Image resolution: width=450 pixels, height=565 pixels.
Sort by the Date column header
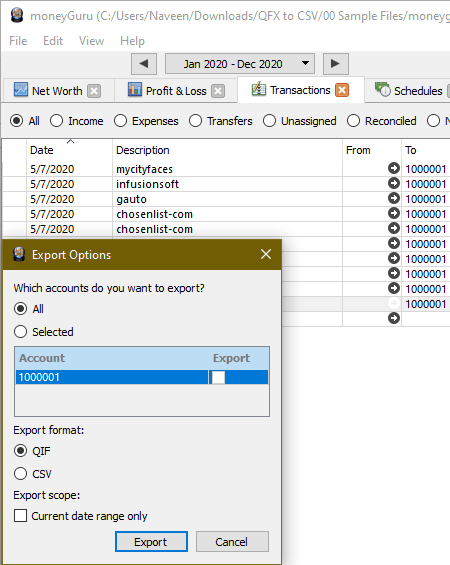point(70,150)
